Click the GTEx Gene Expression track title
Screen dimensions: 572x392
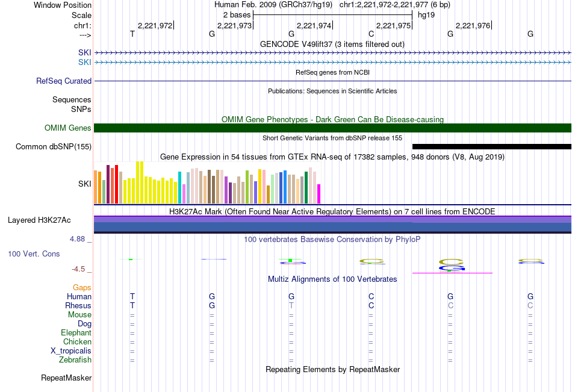point(332,157)
